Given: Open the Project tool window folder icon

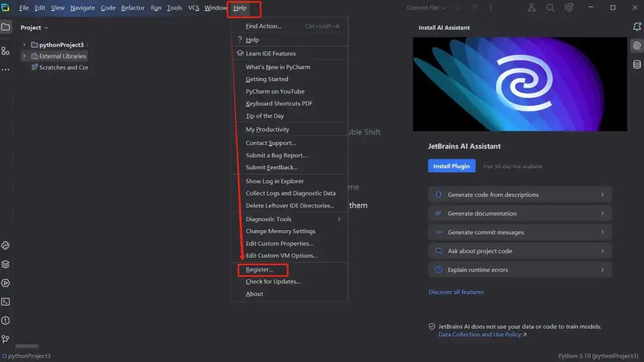Looking at the screenshot, I should (5, 27).
